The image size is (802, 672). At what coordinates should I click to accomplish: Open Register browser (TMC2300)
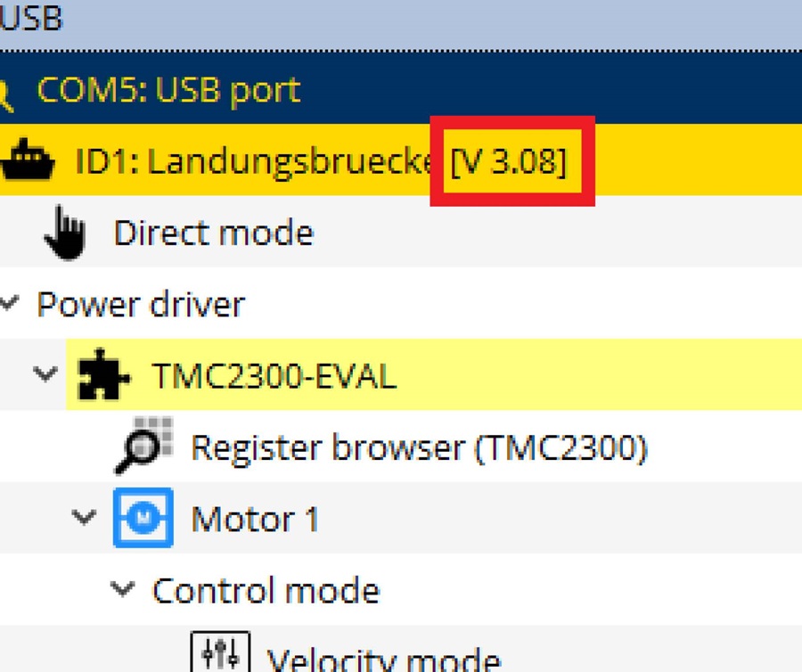[x=419, y=447]
